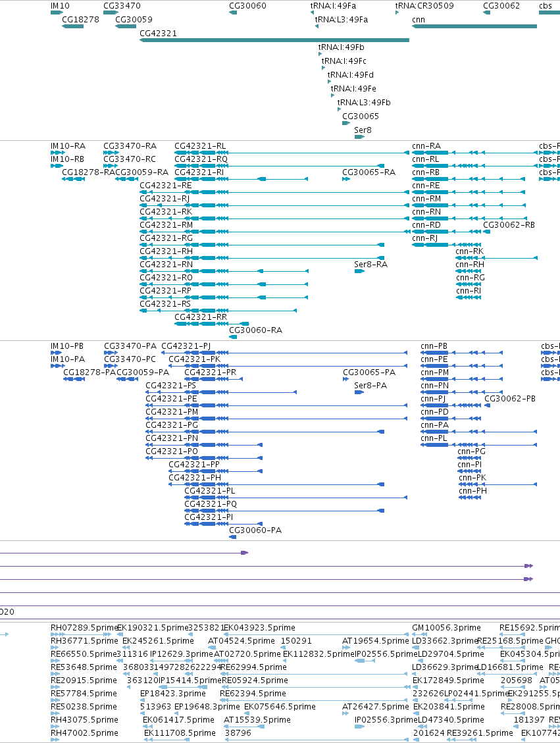Click the cnn-RJ transcript label
The height and width of the screenshot is (743, 560).
coord(424,238)
